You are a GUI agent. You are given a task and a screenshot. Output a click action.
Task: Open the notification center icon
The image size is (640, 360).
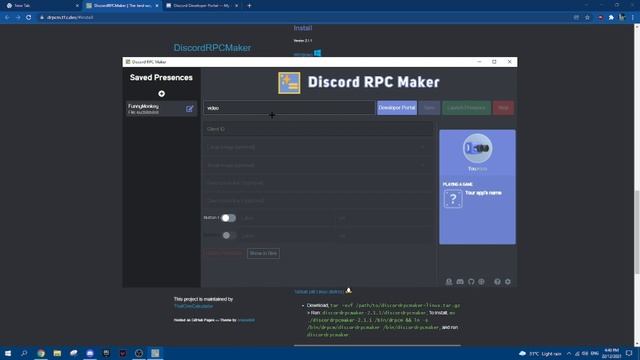pos(629,353)
